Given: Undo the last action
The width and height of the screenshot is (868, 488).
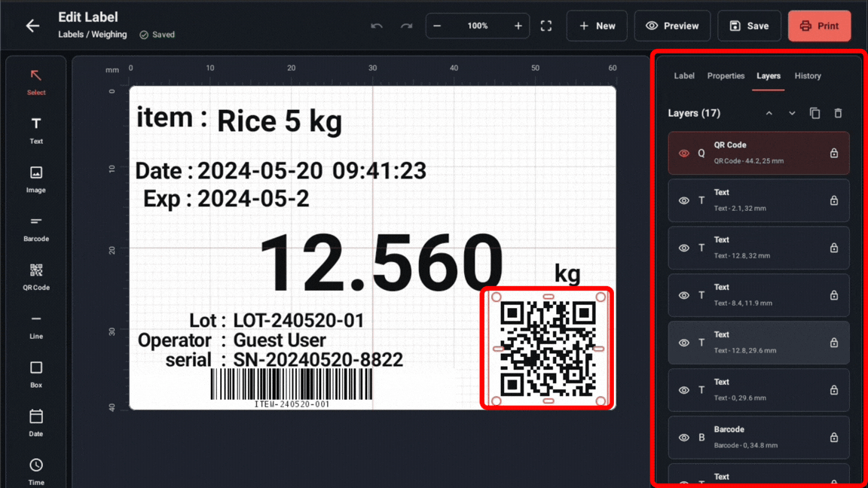Looking at the screenshot, I should tap(377, 26).
